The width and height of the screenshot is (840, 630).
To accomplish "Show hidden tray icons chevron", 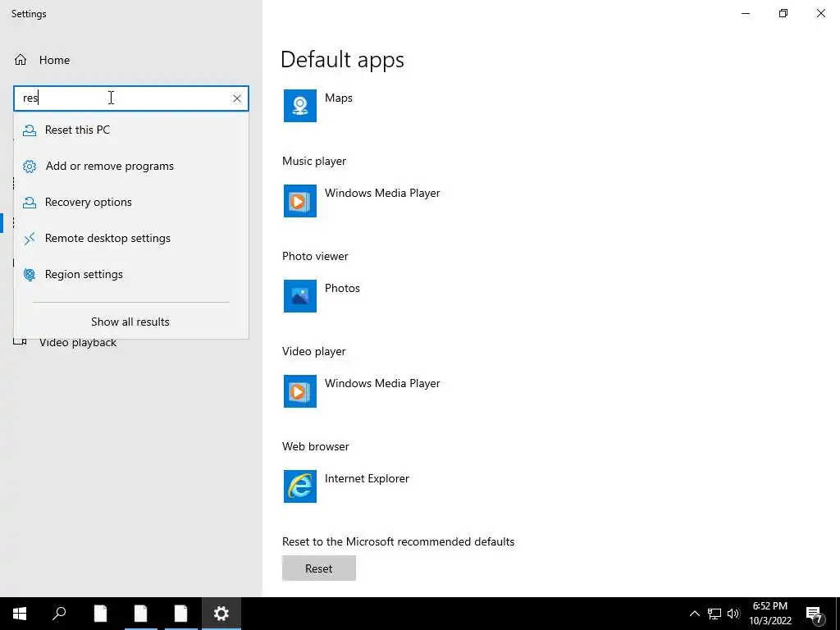I will click(x=694, y=614).
